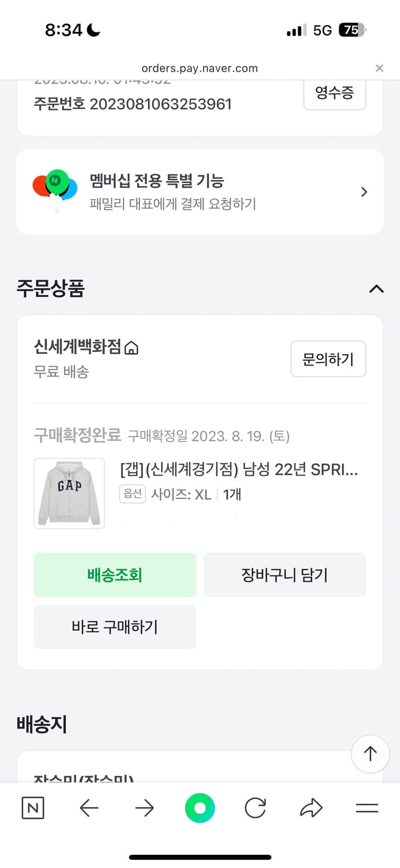Close the page with the × button

point(379,68)
